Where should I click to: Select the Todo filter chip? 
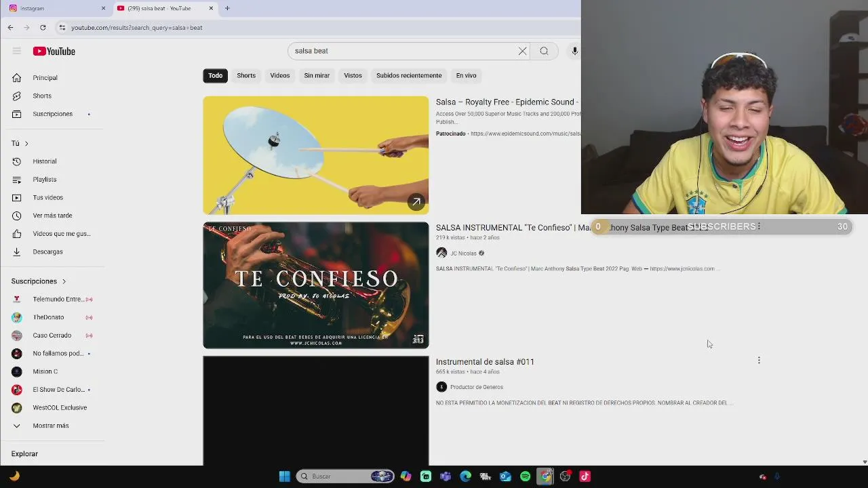[x=215, y=75]
